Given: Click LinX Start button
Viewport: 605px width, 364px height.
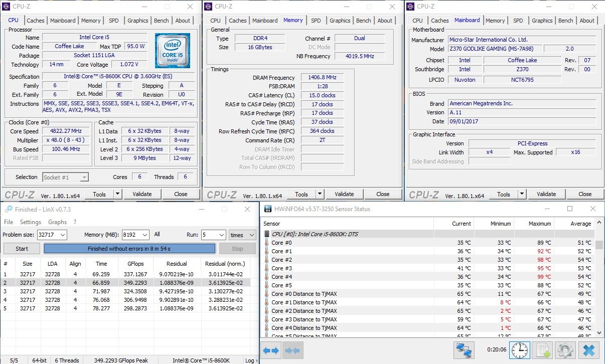Looking at the screenshot, I should pyautogui.click(x=22, y=249).
